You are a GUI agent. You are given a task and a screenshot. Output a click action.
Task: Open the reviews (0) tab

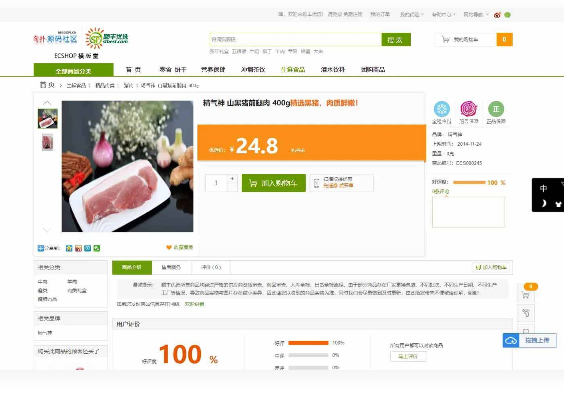click(x=211, y=267)
